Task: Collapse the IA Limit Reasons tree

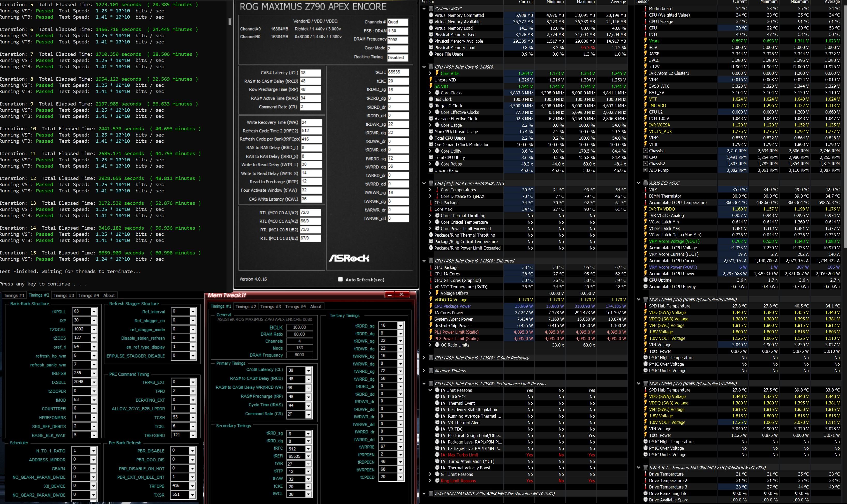Action: point(430,390)
